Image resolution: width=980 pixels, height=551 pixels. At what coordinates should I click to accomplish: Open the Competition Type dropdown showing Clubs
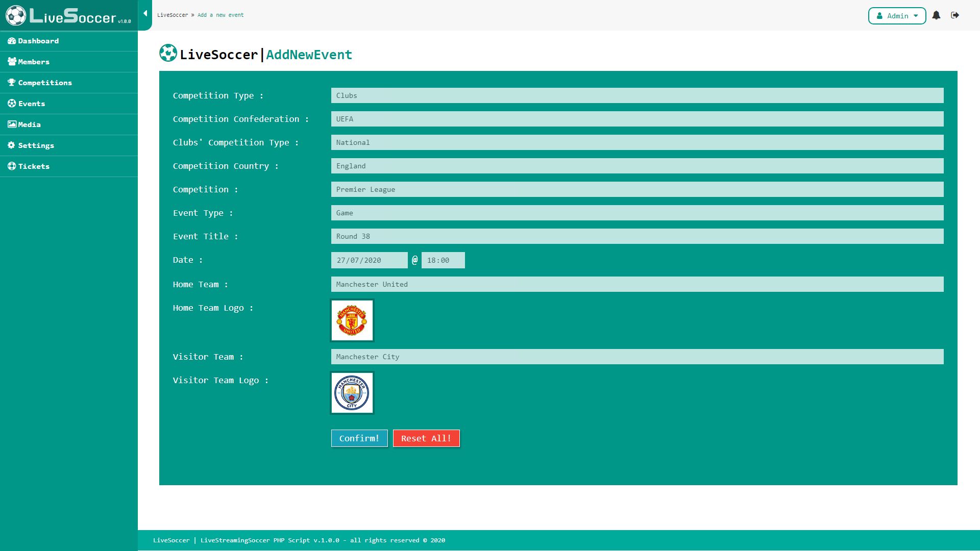(x=636, y=95)
